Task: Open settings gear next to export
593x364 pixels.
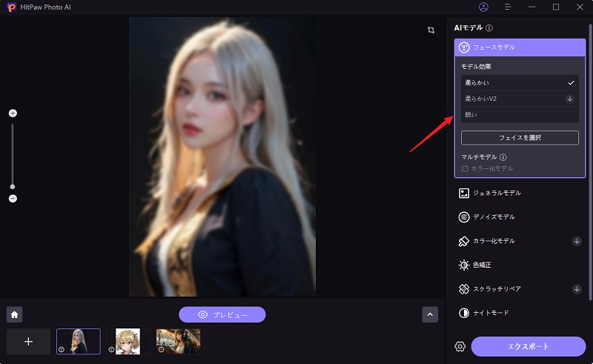Action: coord(460,346)
